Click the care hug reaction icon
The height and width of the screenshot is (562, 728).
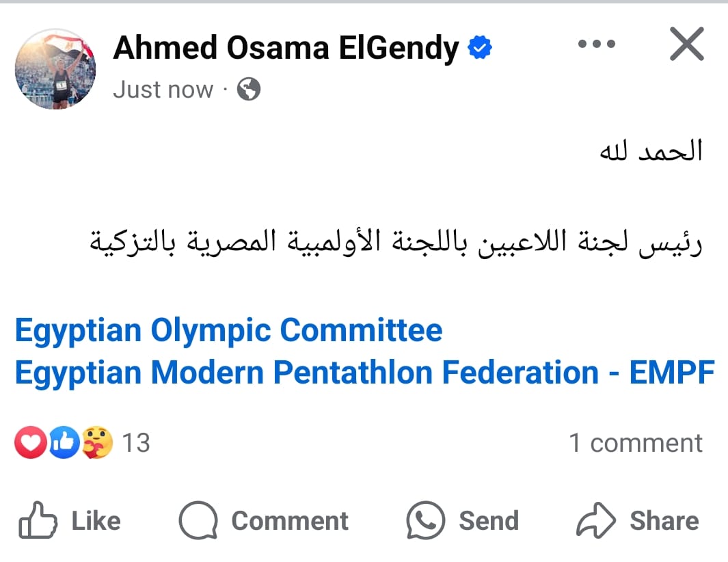[96, 443]
